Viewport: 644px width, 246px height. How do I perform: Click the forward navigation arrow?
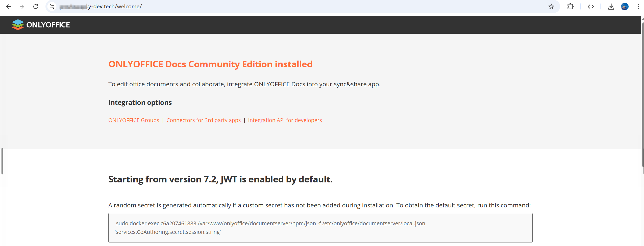tap(22, 7)
